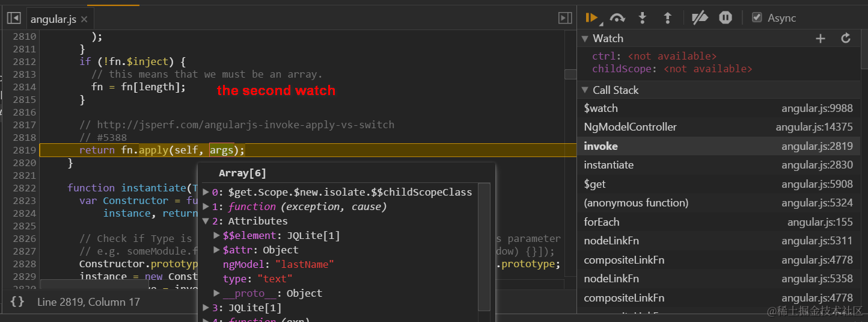This screenshot has width=868, height=322.
Task: Select nodeLinkFn frame at angular.js:5358
Action: [x=718, y=279]
